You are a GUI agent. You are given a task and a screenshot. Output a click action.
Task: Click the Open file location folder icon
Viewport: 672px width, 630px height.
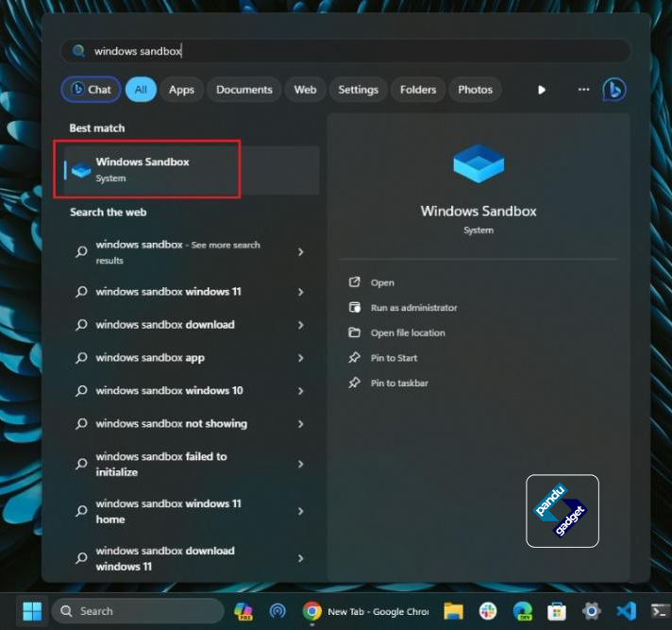(x=355, y=332)
